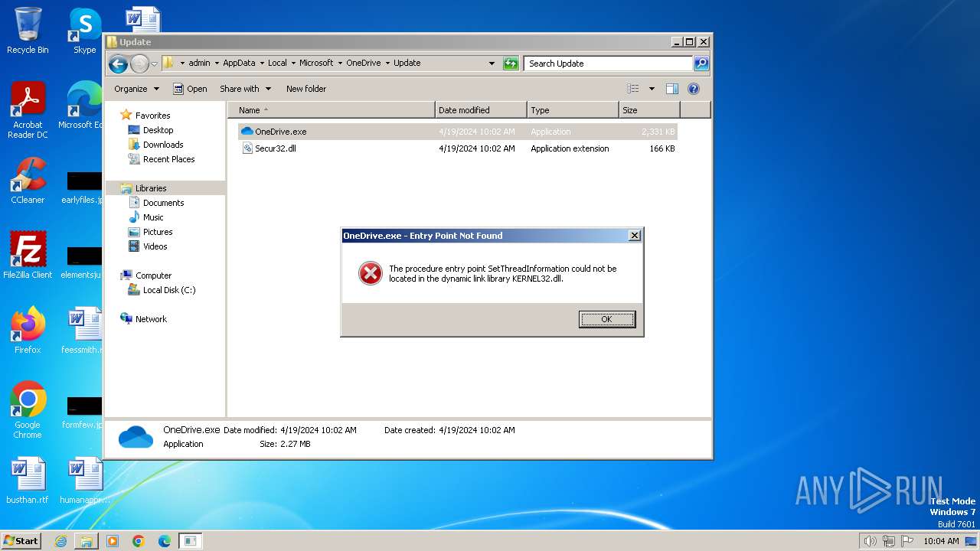Viewport: 980px width, 551px height.
Task: Open Explorer help
Action: pyautogui.click(x=694, y=89)
